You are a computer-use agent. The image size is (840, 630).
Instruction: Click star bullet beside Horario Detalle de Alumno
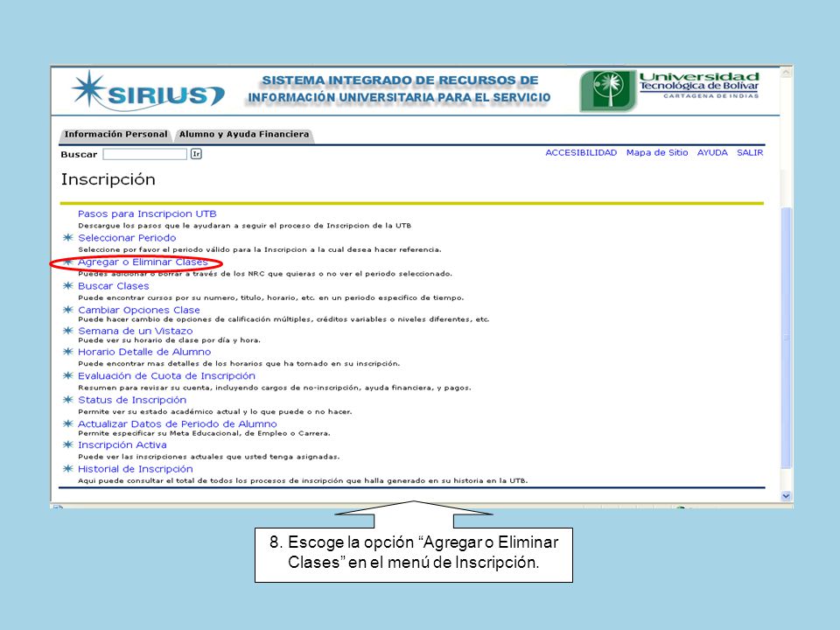[x=68, y=352]
